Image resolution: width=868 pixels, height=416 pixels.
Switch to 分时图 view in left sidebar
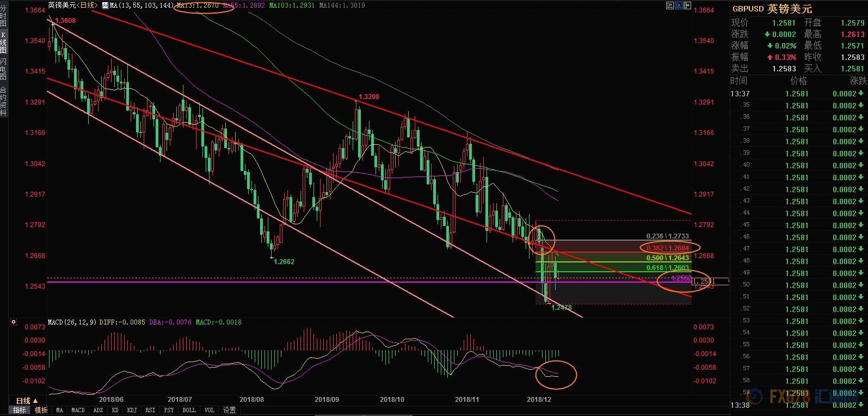point(3,16)
